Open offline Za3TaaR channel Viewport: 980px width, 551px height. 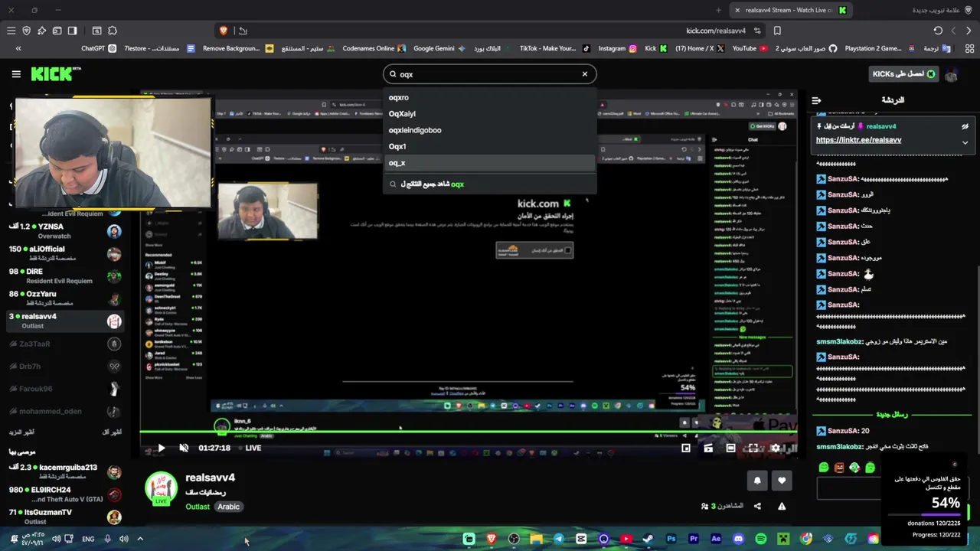tap(64, 344)
